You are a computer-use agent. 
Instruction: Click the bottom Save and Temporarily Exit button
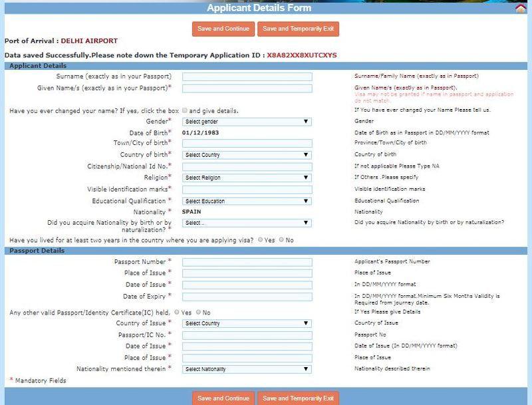(299, 398)
